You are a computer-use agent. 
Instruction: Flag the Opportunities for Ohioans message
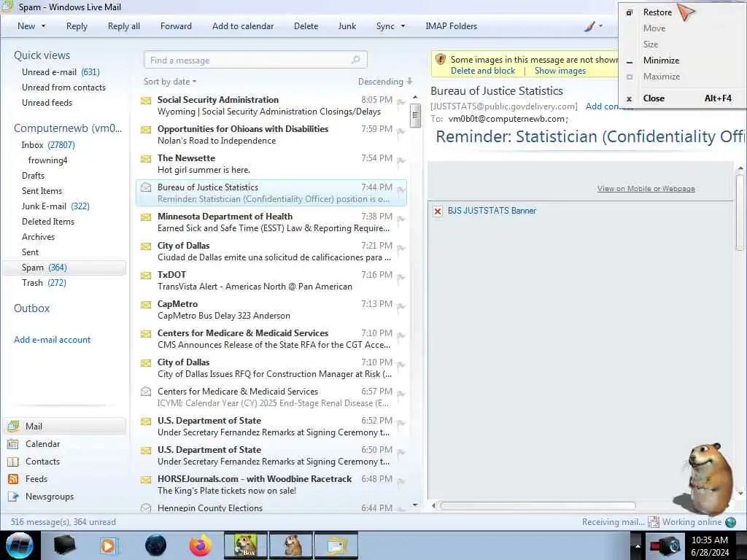(x=401, y=131)
